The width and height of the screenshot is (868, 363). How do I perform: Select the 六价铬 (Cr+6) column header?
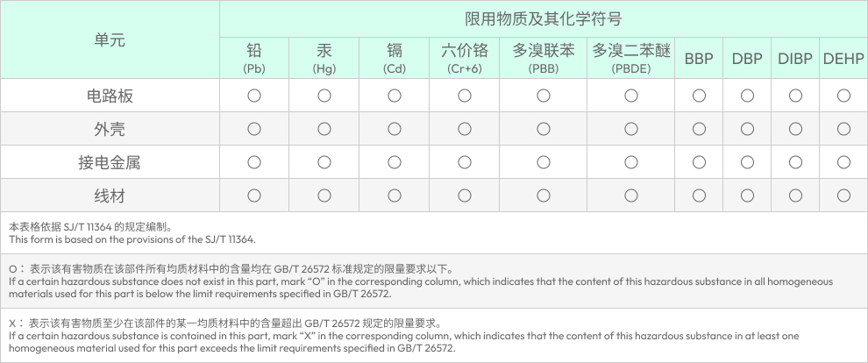pos(465,58)
